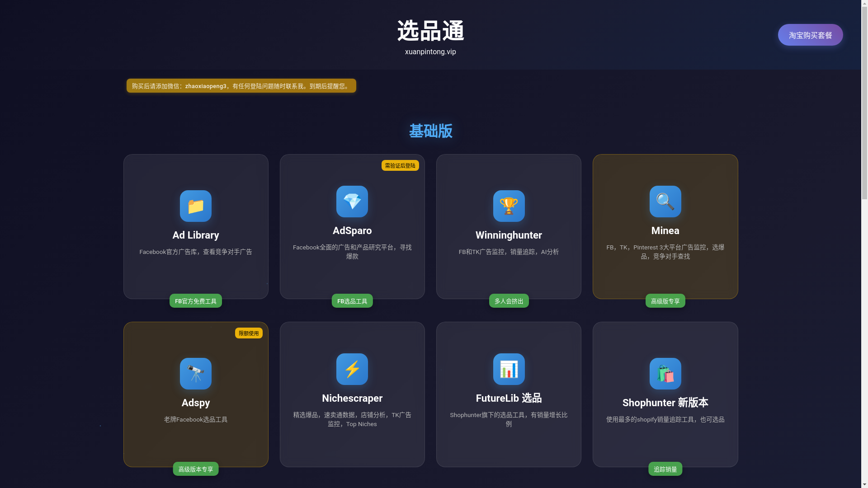Click the 限额使用 yellow tag on Adspy
868x488 pixels.
pos(249,333)
